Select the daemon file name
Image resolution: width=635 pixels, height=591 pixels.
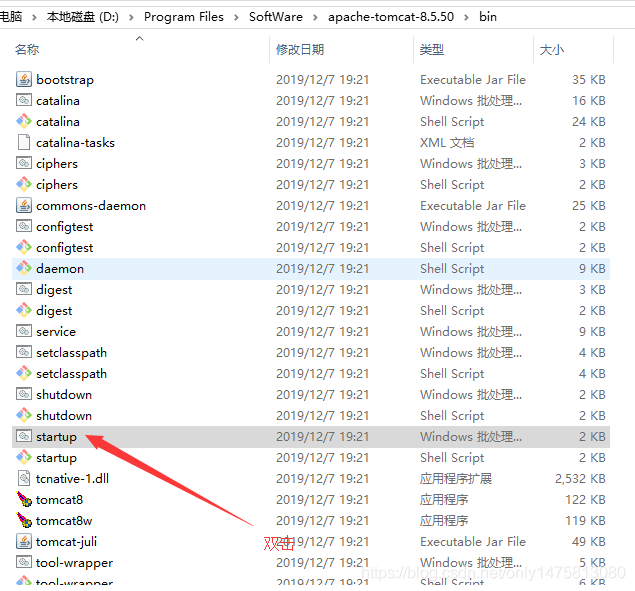click(x=60, y=269)
